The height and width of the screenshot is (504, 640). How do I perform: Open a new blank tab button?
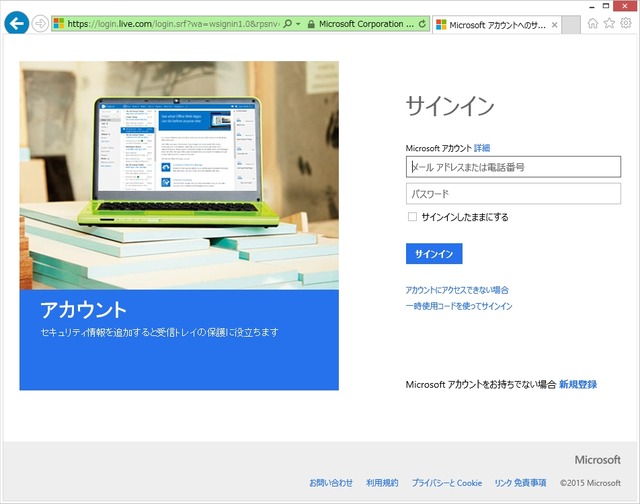point(571,25)
